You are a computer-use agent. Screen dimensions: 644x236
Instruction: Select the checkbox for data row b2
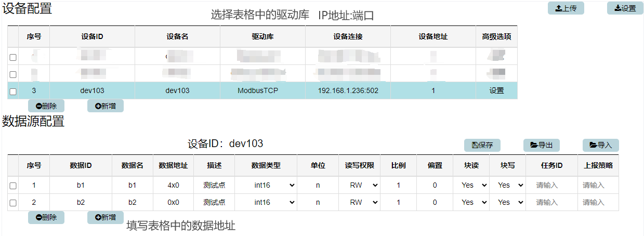click(x=13, y=203)
